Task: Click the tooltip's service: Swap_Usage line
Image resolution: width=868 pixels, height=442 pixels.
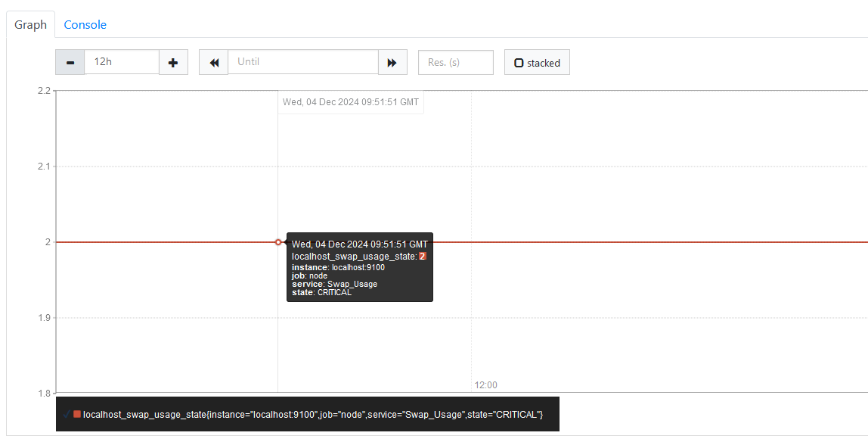Action: pyautogui.click(x=334, y=284)
